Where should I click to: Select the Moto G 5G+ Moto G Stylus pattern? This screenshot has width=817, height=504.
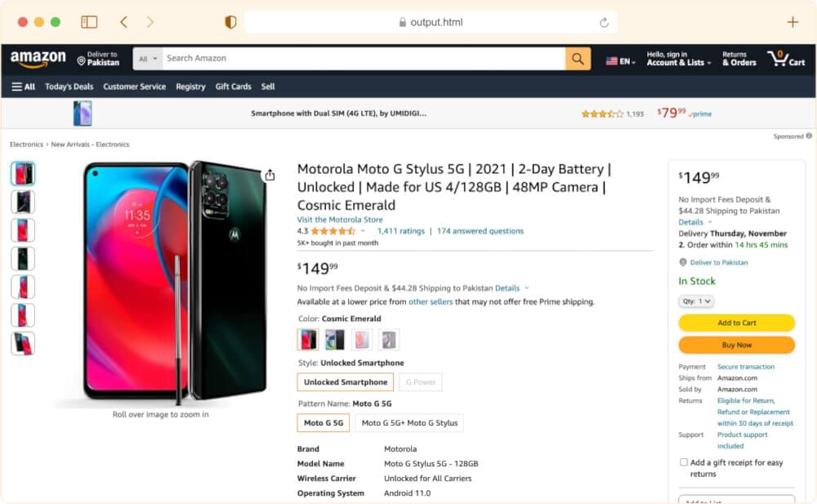click(x=409, y=423)
